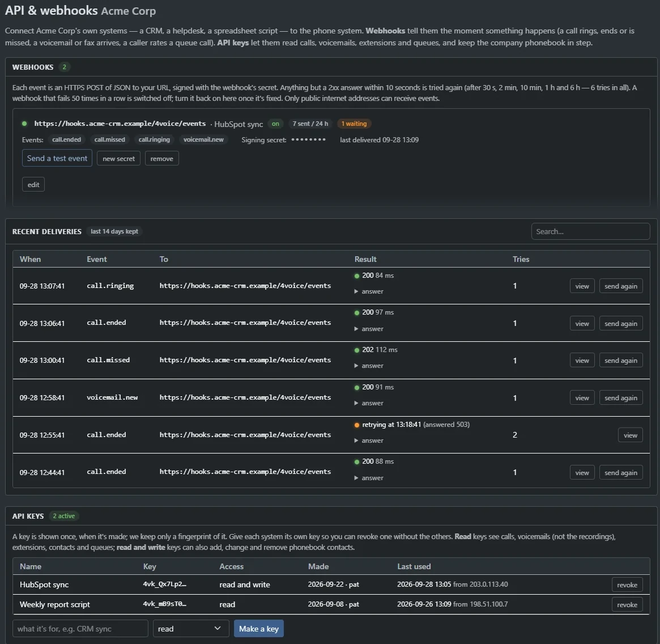Click the call.missed event chip

click(x=109, y=139)
